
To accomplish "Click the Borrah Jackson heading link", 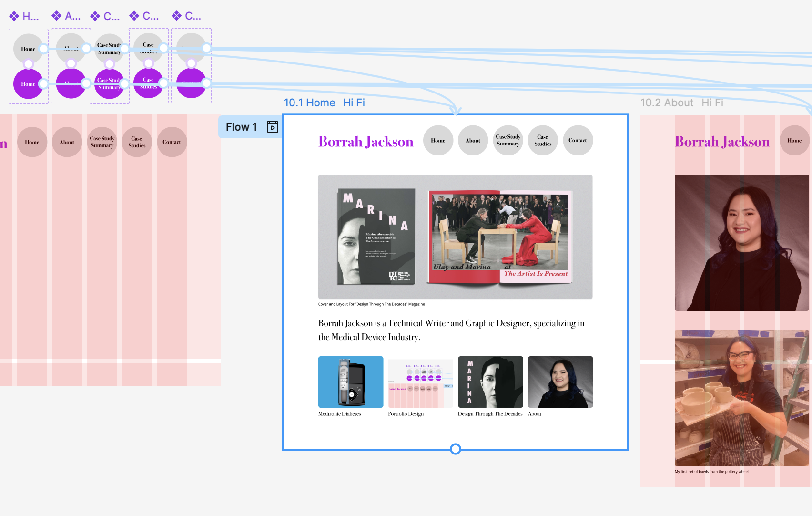I will [365, 141].
